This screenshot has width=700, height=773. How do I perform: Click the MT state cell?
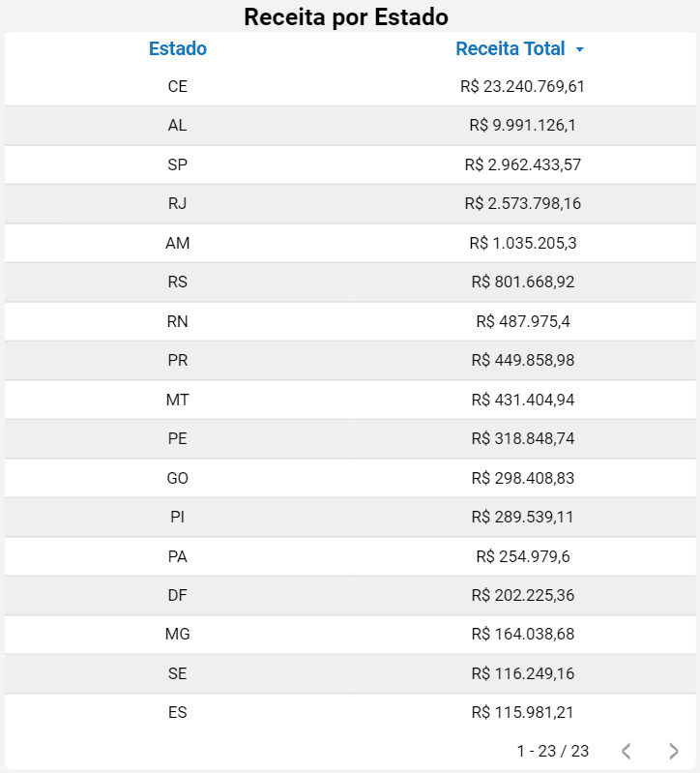178,399
